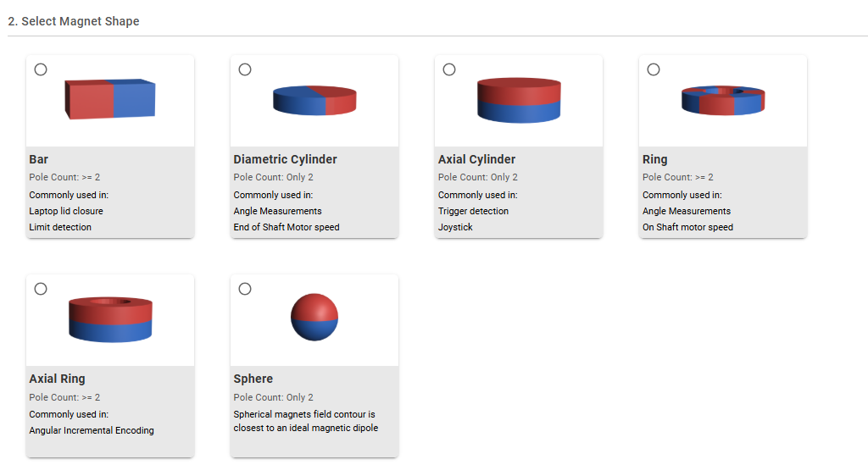
Task: Select the Bar magnet radio button
Action: (x=41, y=69)
